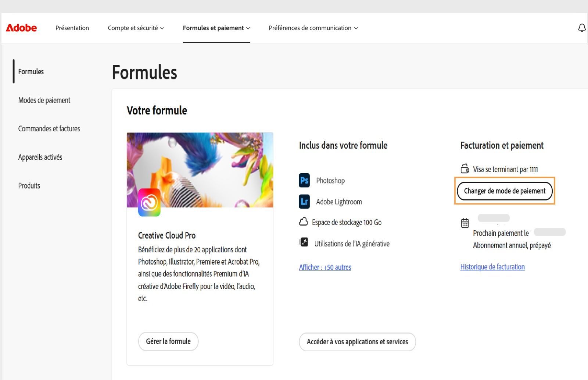Open the Présentation tab
Viewport: 588px width, 380px height.
click(x=72, y=28)
